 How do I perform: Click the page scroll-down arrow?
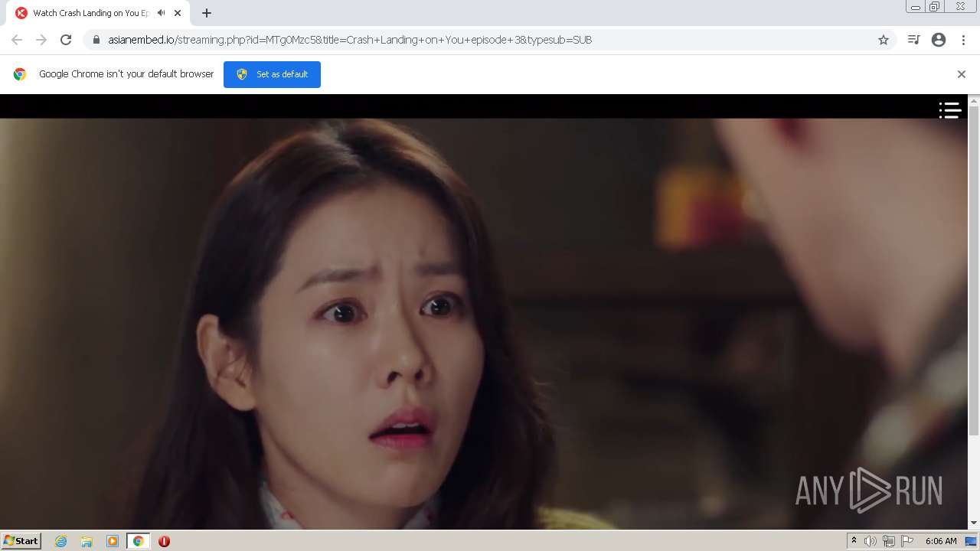tap(974, 523)
